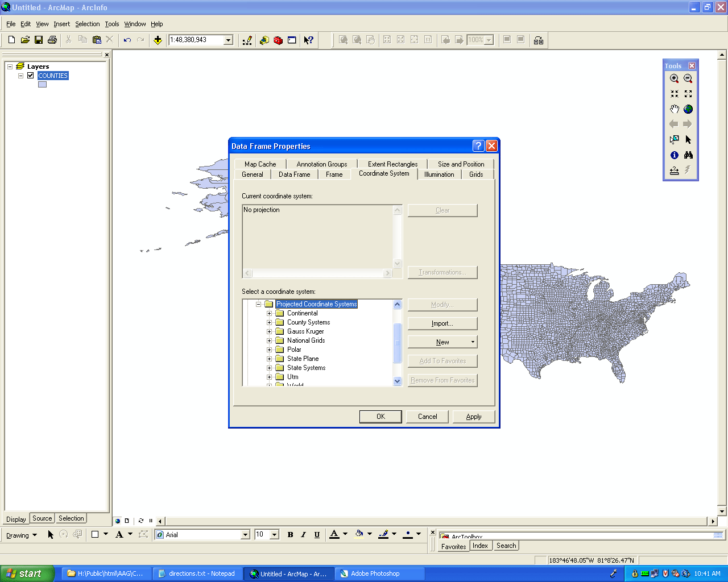Click the COUNTIES layer color swatch
The width and height of the screenshot is (728, 582).
click(x=42, y=85)
